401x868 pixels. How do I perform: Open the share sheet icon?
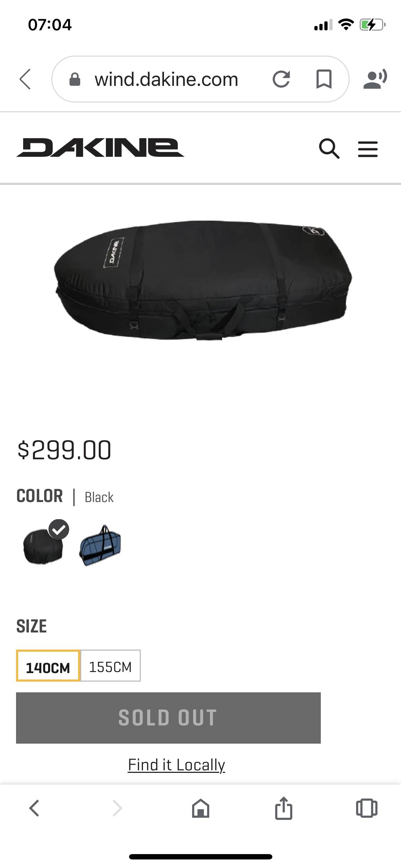click(284, 808)
